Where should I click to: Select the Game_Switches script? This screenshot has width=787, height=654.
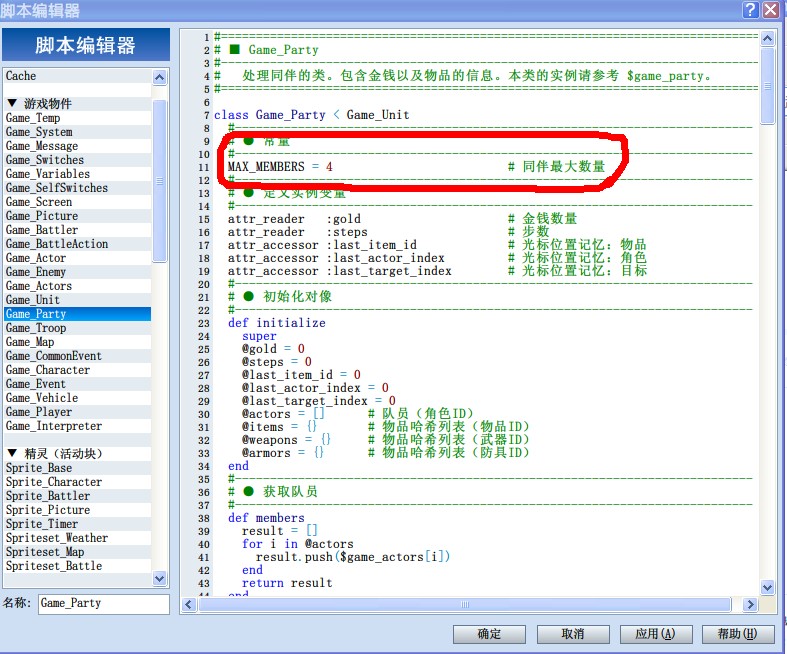[77, 160]
